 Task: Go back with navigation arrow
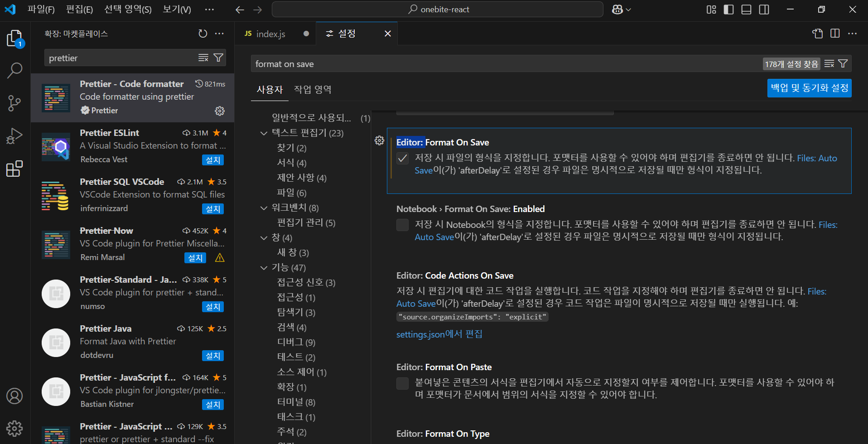pyautogui.click(x=240, y=10)
